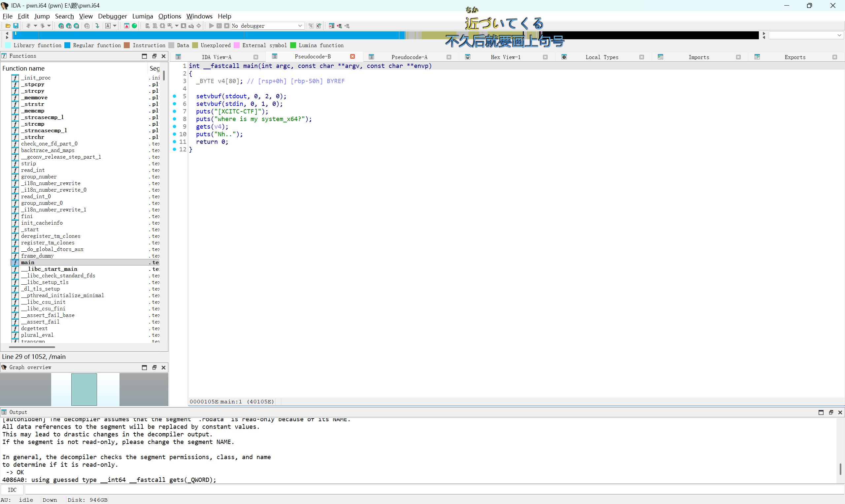This screenshot has width=845, height=504.
Task: Click the Open file toolbar icon
Action: pyautogui.click(x=8, y=26)
